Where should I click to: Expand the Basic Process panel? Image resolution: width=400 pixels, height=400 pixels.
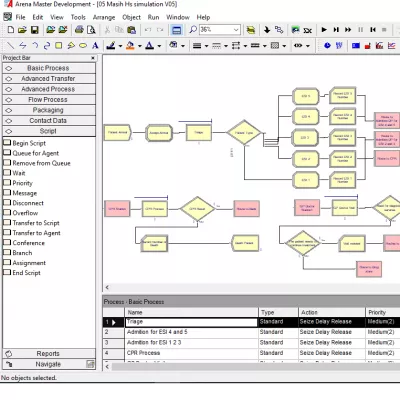pyautogui.click(x=49, y=68)
